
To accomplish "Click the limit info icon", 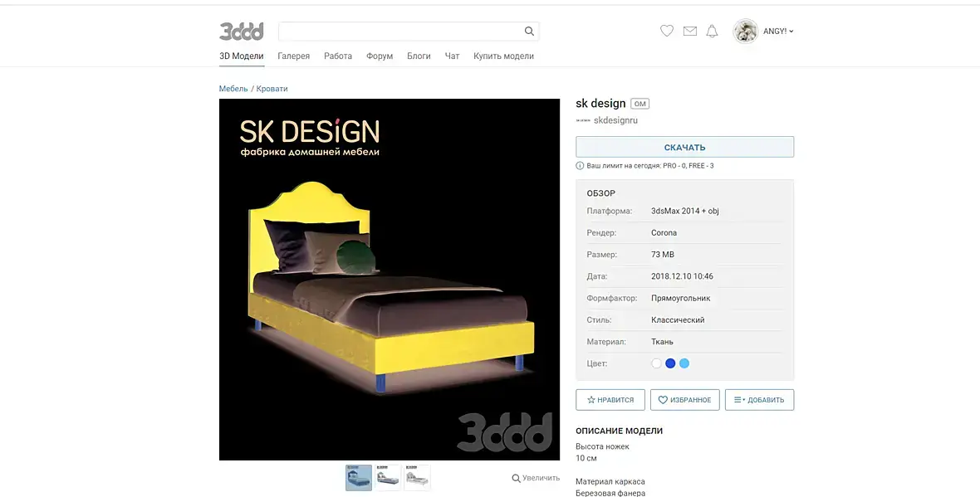I will point(580,166).
